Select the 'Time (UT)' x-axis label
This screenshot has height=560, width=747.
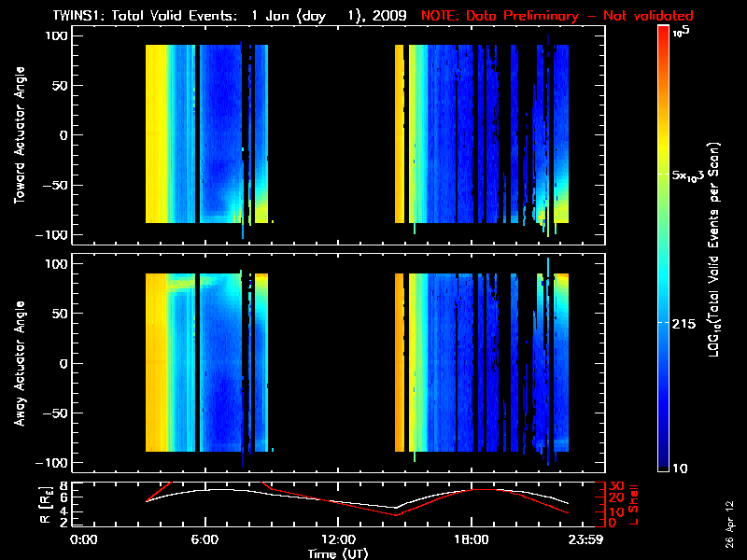click(x=338, y=553)
